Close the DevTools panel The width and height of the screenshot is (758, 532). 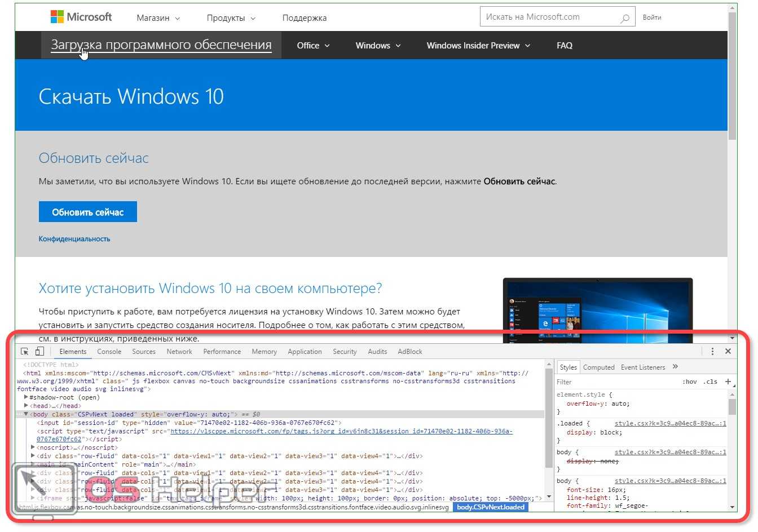(728, 352)
